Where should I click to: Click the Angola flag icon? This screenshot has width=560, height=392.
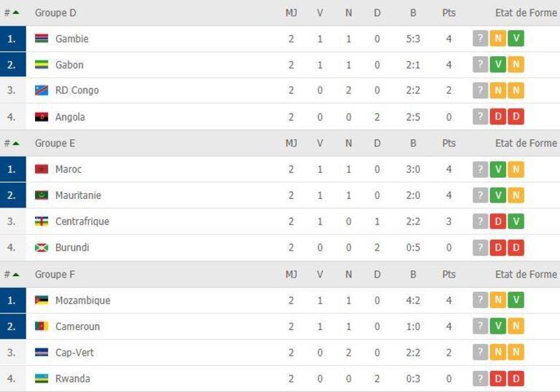tap(42, 117)
